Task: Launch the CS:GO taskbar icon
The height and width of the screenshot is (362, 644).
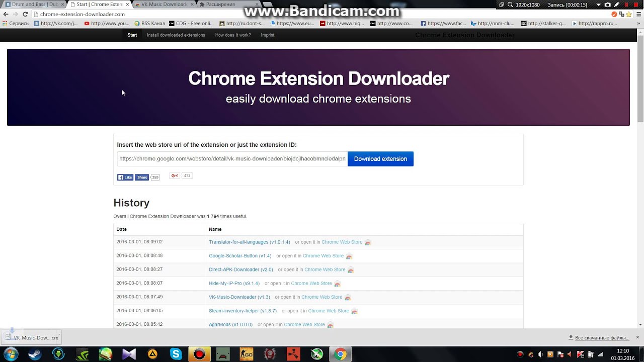Action: pyautogui.click(x=246, y=354)
